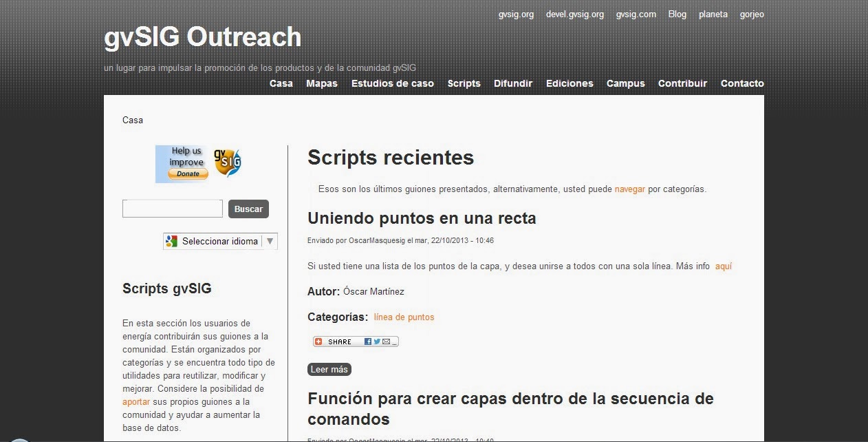Go to the Scripts menu item

point(464,83)
